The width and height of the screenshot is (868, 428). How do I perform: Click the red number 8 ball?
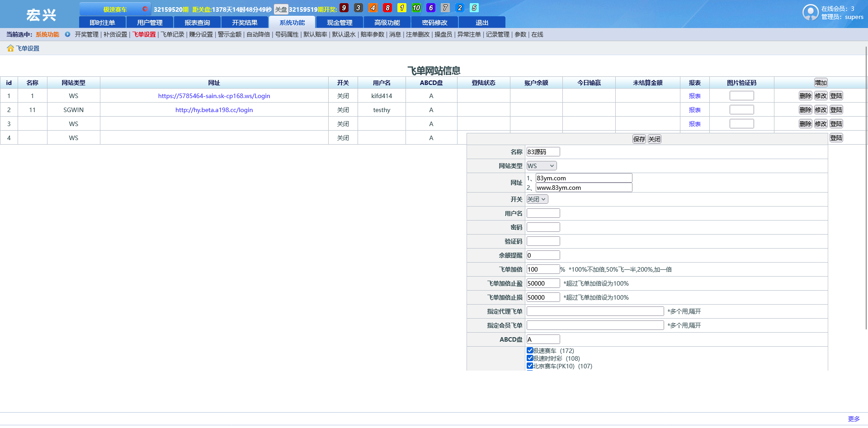387,8
